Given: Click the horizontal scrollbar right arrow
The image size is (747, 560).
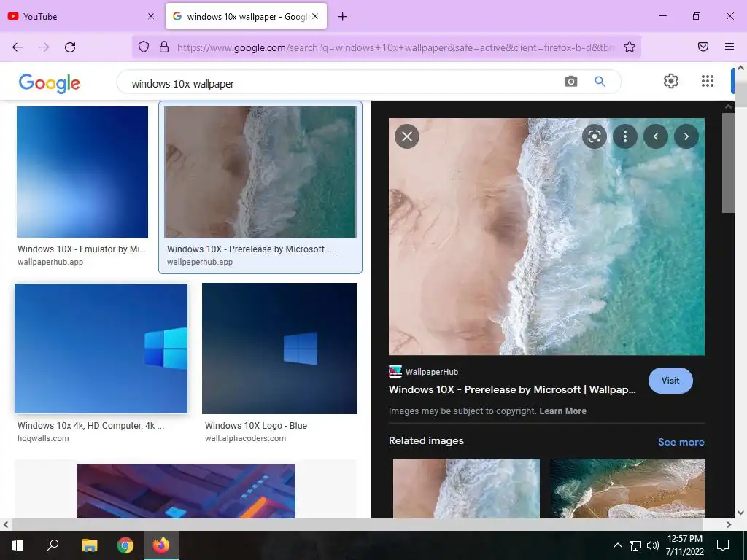Looking at the screenshot, I should (x=729, y=524).
